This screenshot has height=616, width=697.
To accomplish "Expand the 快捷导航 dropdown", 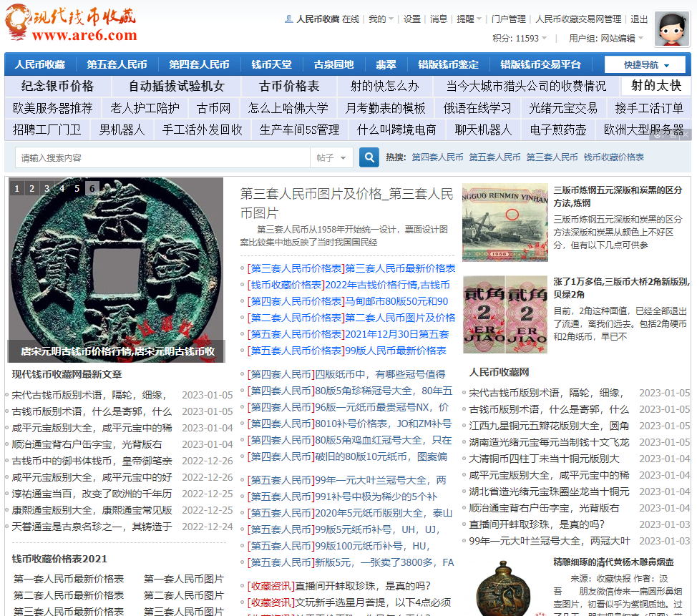I will point(645,64).
